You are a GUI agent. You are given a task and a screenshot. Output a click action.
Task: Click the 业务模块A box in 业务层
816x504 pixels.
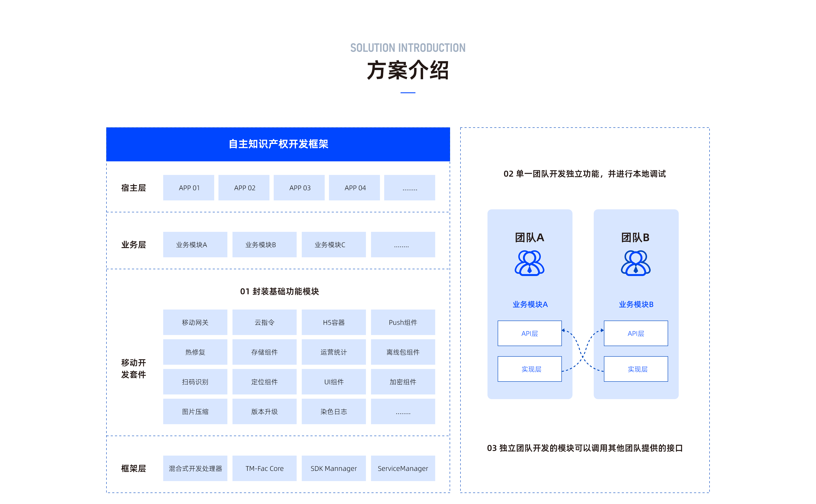click(x=195, y=245)
